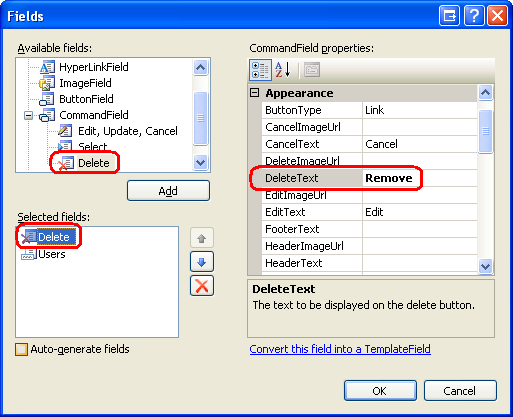513x417 pixels.
Task: Click property grid scrollbar thumb
Action: 485,131
